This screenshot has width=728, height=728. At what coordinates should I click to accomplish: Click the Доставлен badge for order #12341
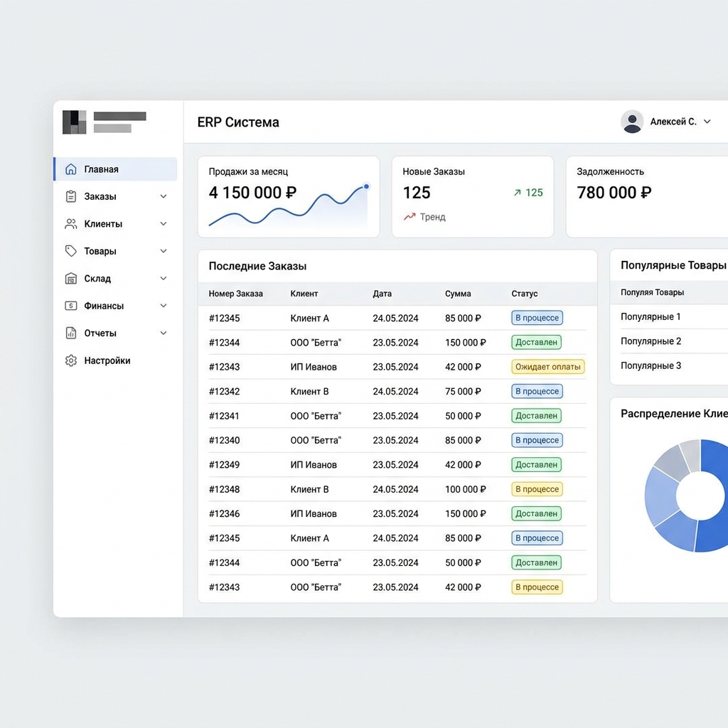pos(536,415)
